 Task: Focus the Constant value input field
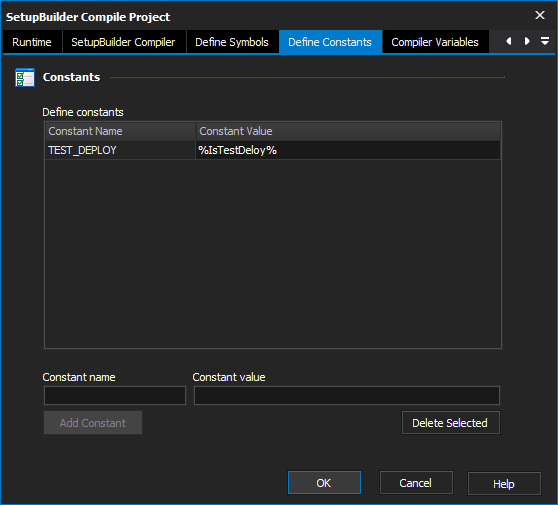[x=347, y=396]
